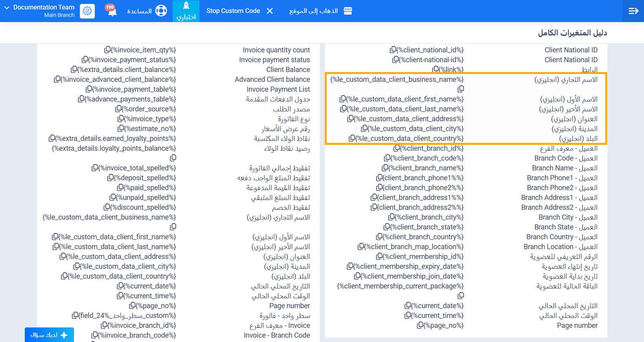Viewport: 644px width, 342px height.
Task: Select the %client_membership_current_package% variable text
Action: [400, 286]
